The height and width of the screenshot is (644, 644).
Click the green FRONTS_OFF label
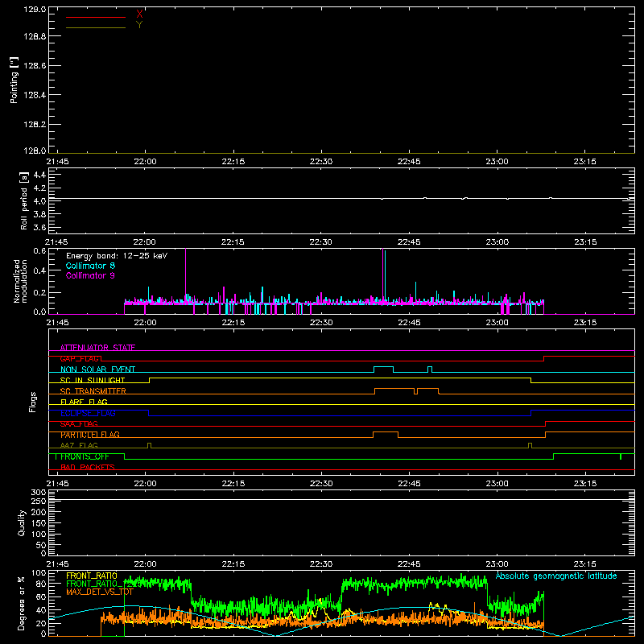click(85, 456)
